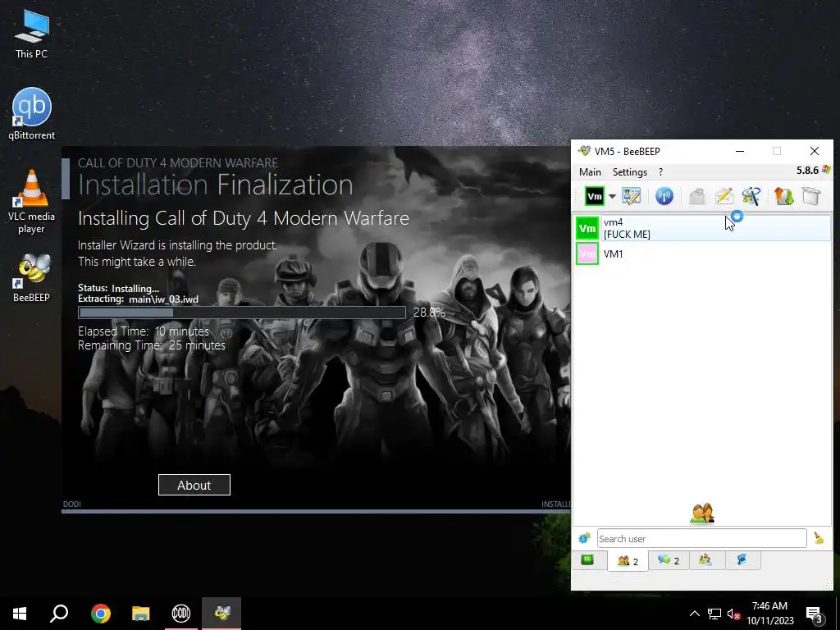Image resolution: width=840 pixels, height=630 pixels.
Task: Open the file sharing arrows icon
Action: [x=783, y=196]
